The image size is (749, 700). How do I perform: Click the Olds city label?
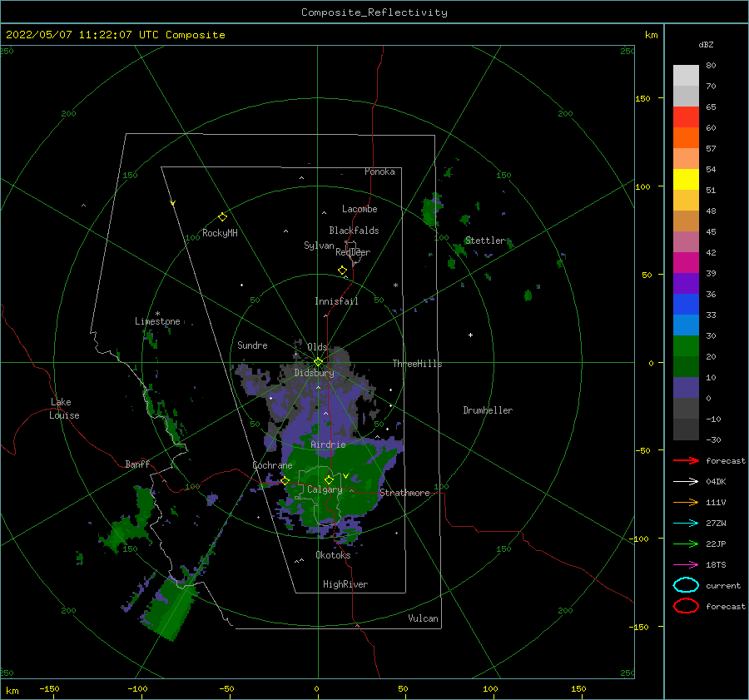[x=317, y=347]
